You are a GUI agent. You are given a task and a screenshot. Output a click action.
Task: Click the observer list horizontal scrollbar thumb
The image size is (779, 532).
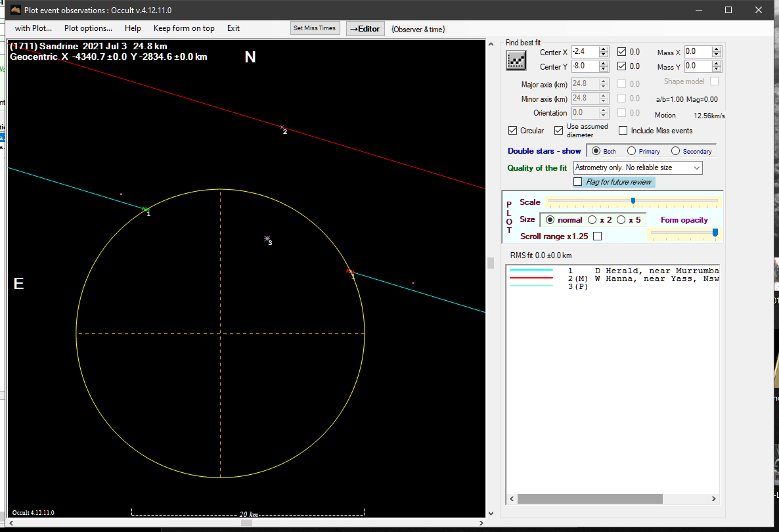(590, 499)
